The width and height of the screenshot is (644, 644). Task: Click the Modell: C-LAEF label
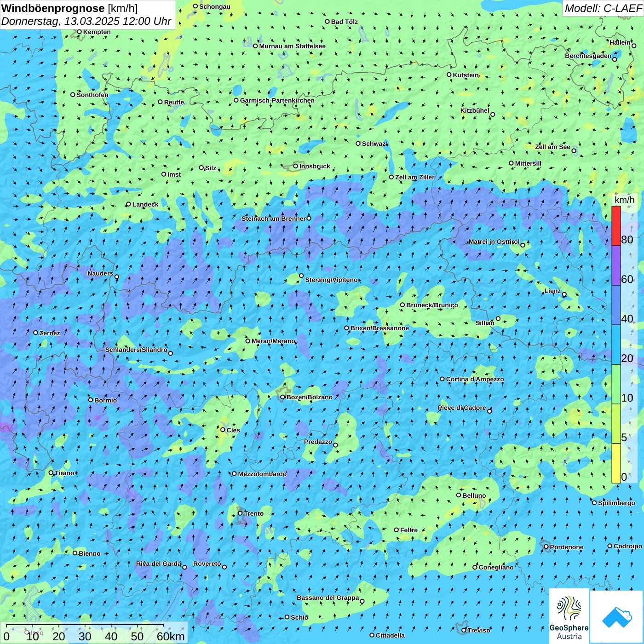[x=603, y=8]
